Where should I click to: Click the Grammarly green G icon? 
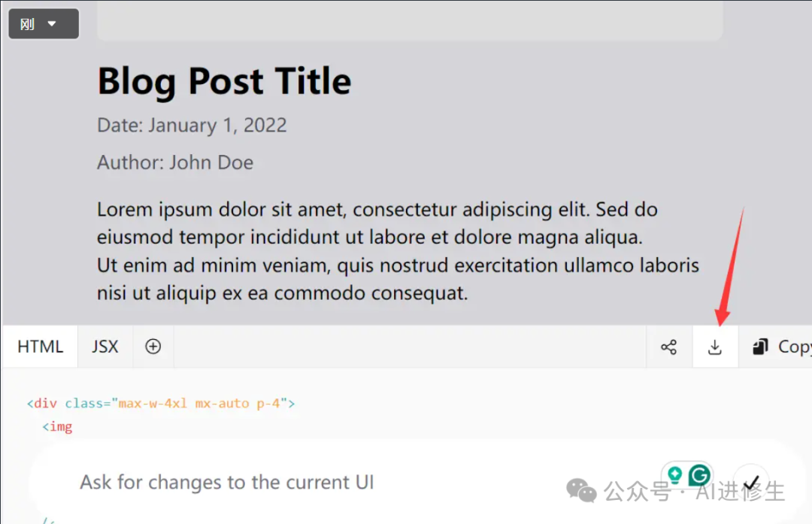click(700, 475)
